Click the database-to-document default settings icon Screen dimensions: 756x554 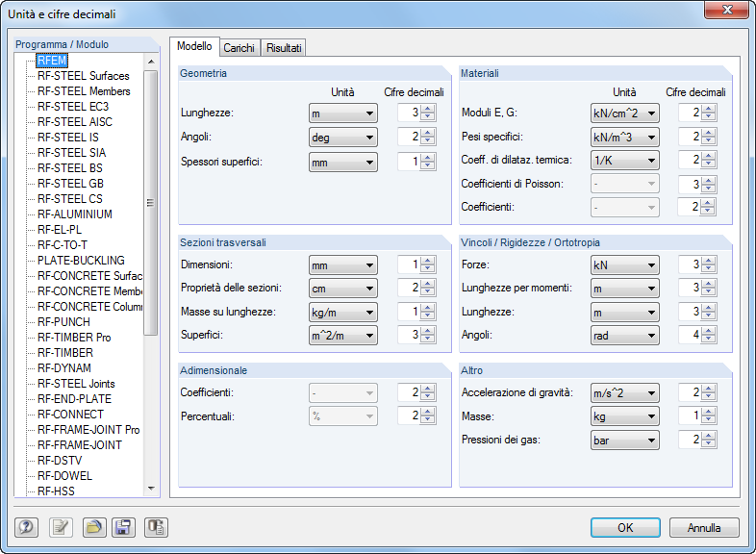click(156, 527)
